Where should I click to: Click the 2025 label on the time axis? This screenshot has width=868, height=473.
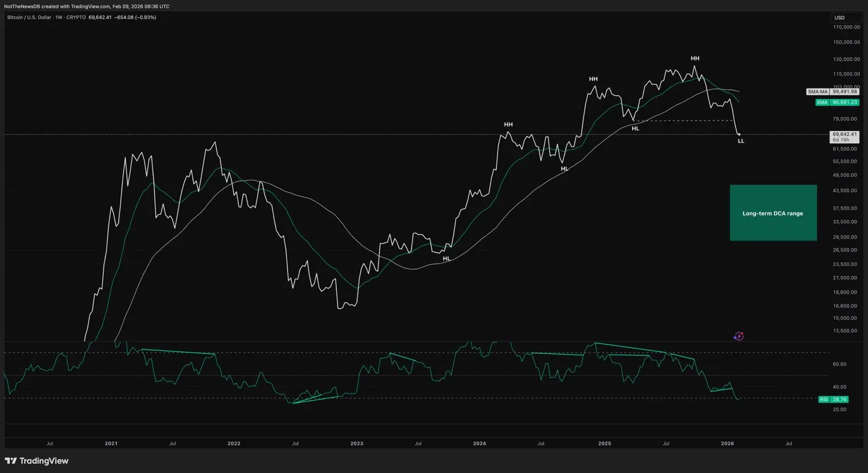(x=604, y=443)
